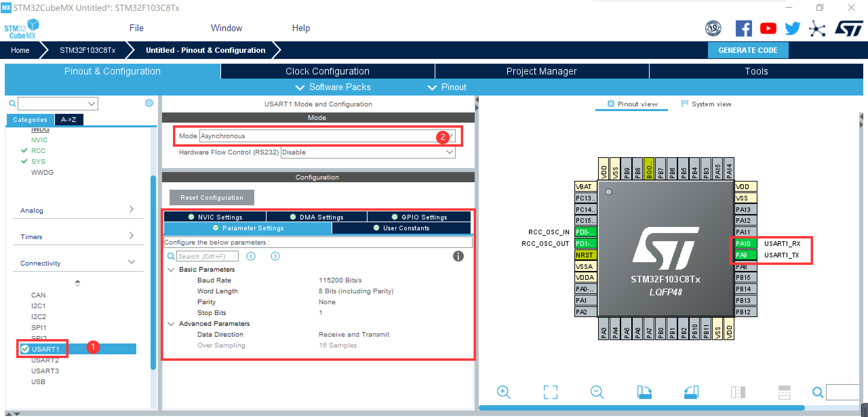Open the Hardware Flow Control dropdown

368,152
